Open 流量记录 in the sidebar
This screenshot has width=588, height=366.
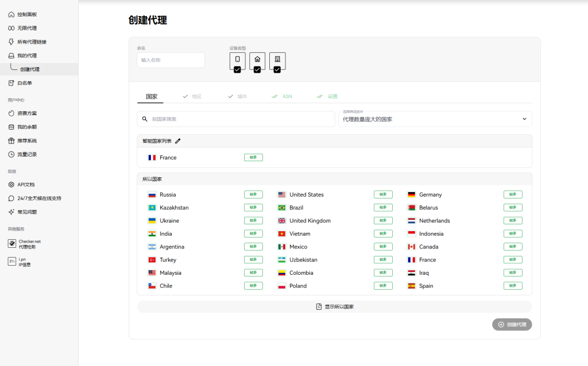point(26,154)
